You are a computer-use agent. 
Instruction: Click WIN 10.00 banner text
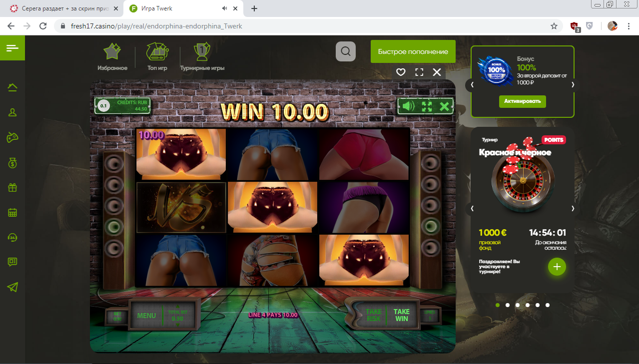274,111
